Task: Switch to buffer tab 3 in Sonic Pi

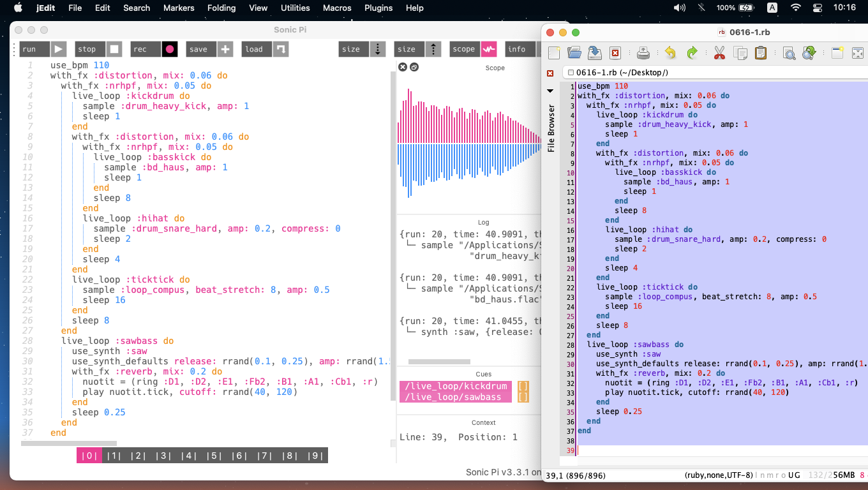Action: point(163,456)
